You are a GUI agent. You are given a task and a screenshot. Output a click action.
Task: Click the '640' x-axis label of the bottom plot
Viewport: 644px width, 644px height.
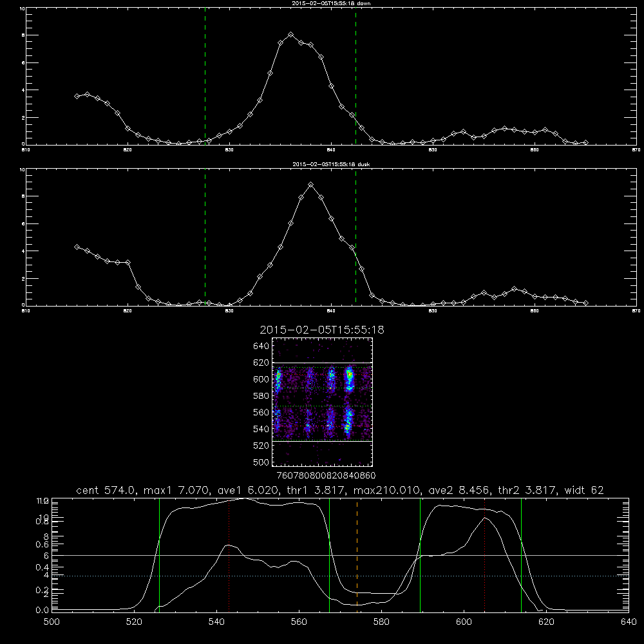pyautogui.click(x=629, y=622)
